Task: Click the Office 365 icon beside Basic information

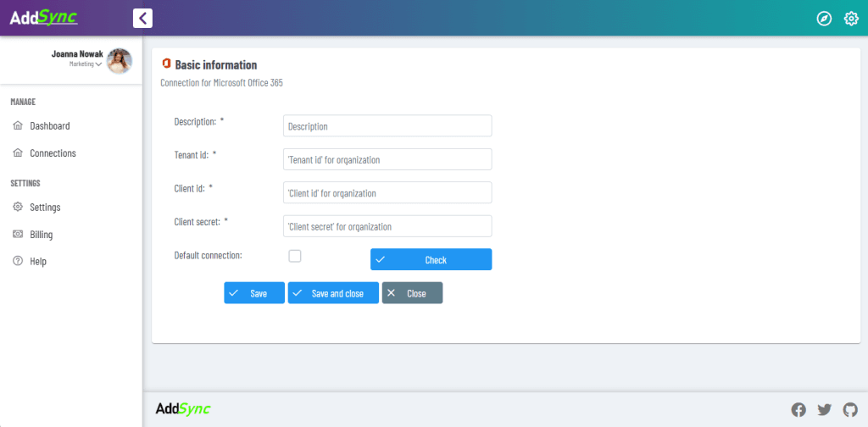Action: [165, 64]
